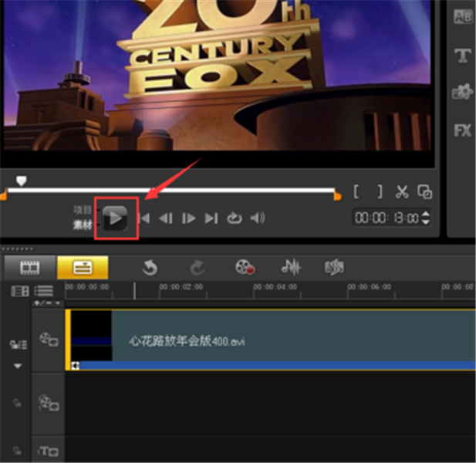Click the ruler at 00:00:04:00
The width and height of the screenshot is (476, 463).
[x=275, y=287]
